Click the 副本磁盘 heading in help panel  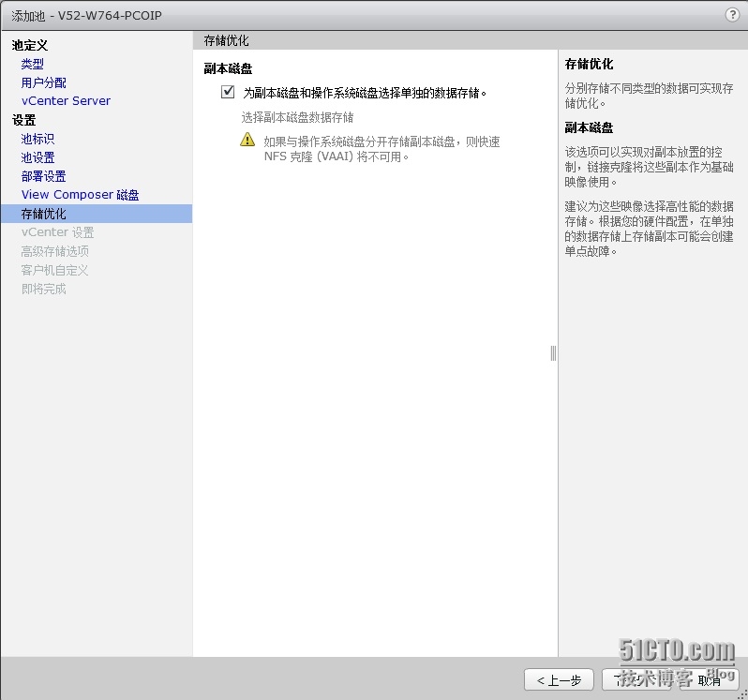[x=589, y=127]
